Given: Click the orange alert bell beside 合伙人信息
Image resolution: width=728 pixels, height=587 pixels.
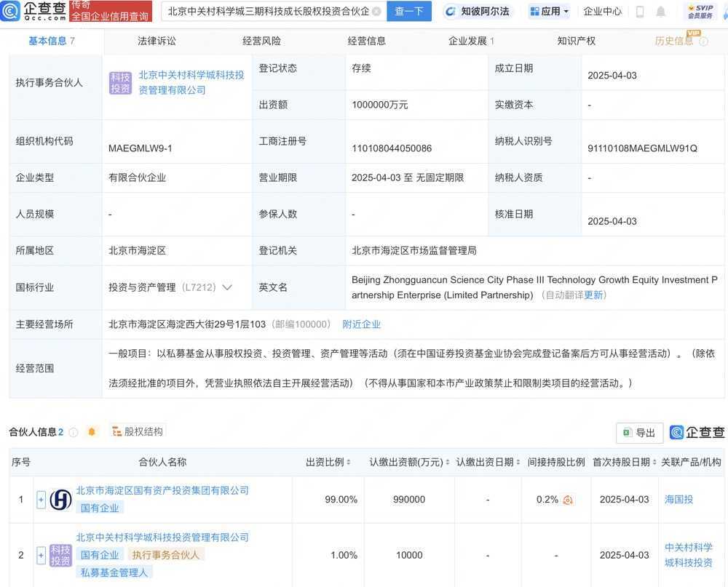Looking at the screenshot, I should 92,432.
